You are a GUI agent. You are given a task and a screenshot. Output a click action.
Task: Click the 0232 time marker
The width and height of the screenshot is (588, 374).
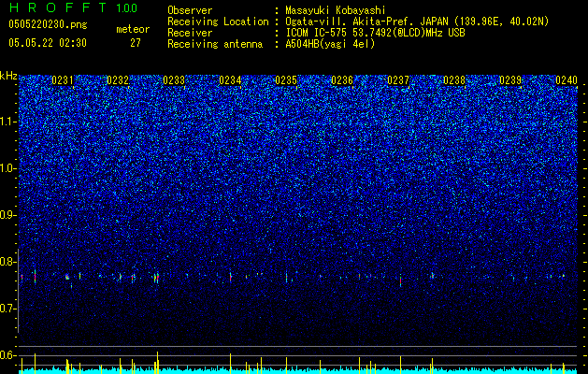pos(118,80)
